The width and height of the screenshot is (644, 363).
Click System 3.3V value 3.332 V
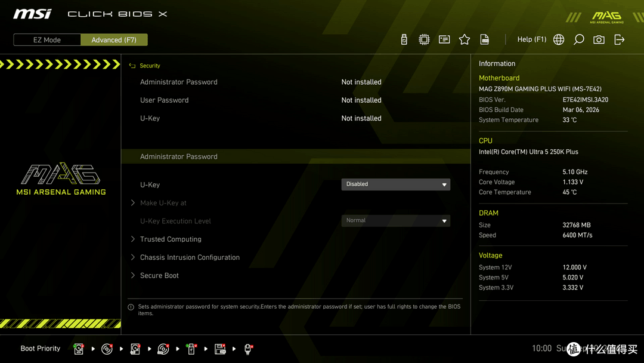pyautogui.click(x=573, y=287)
